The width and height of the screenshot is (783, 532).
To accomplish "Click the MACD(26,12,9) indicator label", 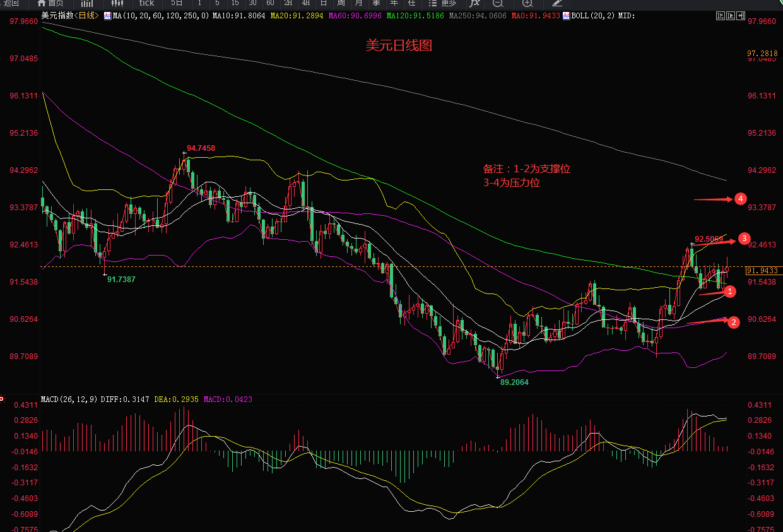I will pyautogui.click(x=69, y=399).
